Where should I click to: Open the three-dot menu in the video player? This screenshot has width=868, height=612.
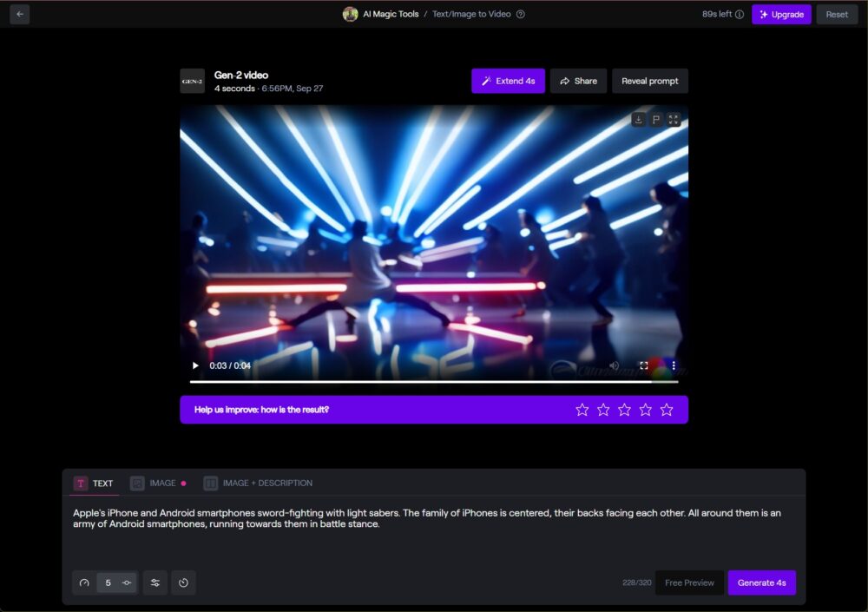coord(674,365)
